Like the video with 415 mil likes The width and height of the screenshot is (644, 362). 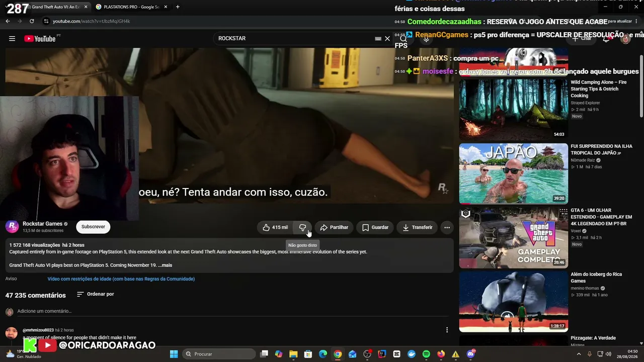click(x=275, y=227)
